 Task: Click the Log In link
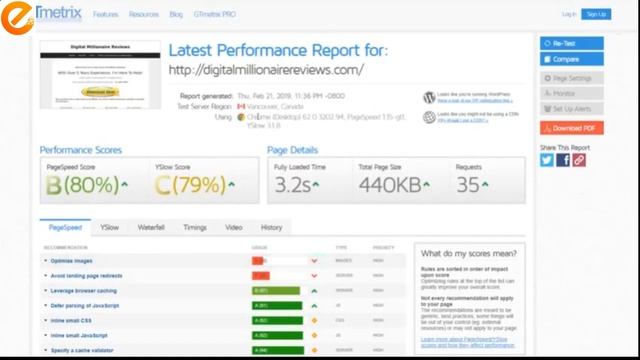tap(569, 14)
